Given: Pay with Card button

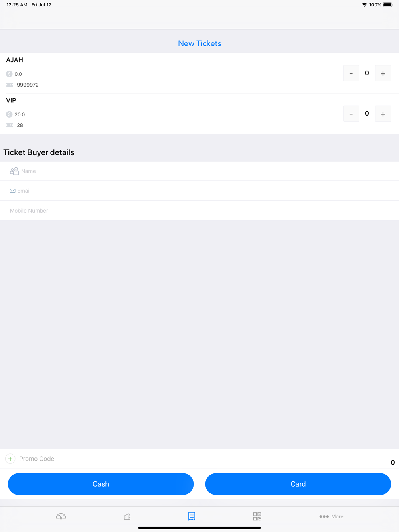Looking at the screenshot, I should (x=298, y=484).
